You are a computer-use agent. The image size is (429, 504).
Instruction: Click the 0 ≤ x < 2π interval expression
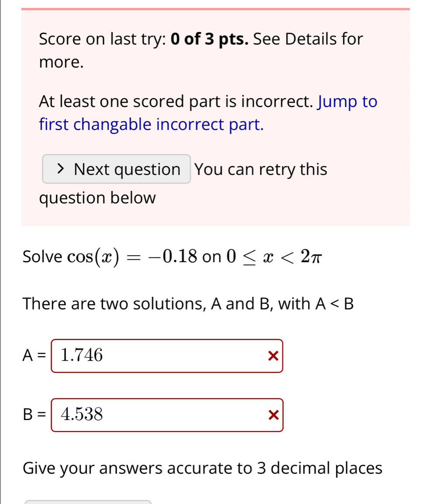tap(273, 257)
